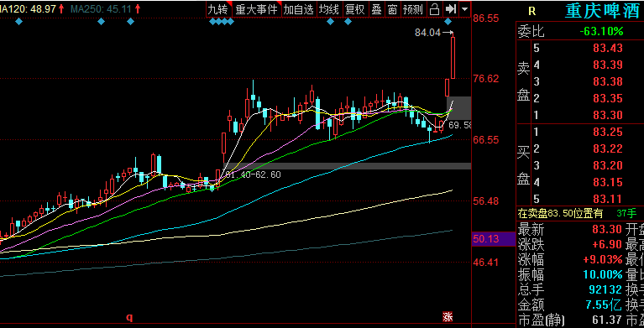Click the group of four diamonds under 九转

[x=222, y=21]
